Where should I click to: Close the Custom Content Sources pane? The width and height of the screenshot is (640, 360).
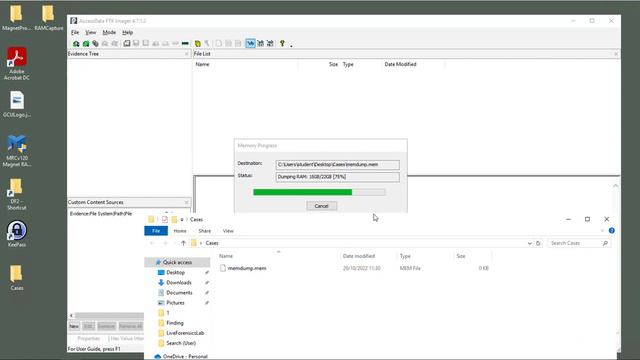187,202
